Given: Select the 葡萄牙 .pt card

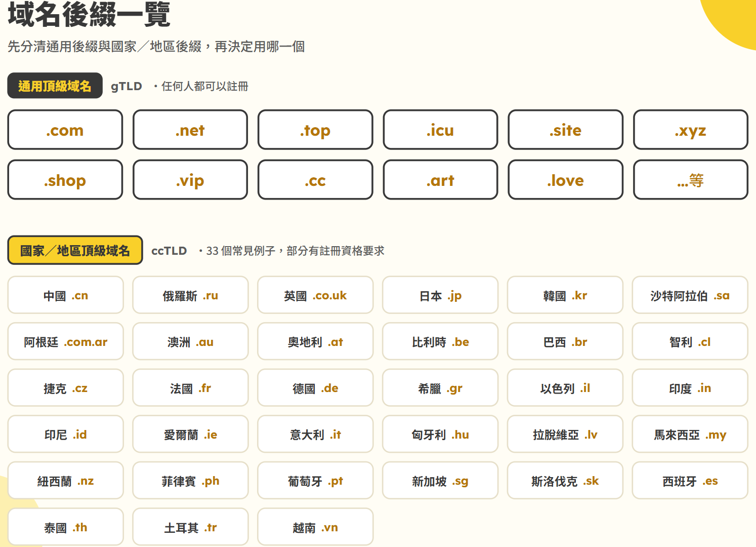Looking at the screenshot, I should (315, 480).
